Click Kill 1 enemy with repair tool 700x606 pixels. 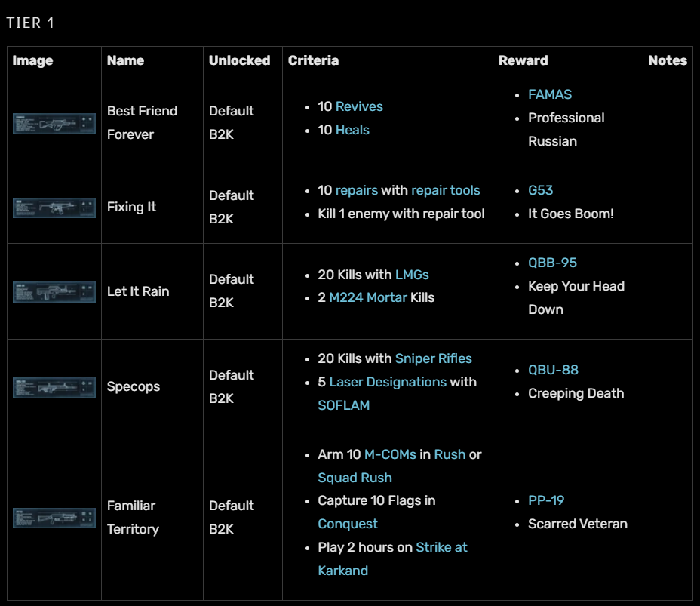(401, 214)
